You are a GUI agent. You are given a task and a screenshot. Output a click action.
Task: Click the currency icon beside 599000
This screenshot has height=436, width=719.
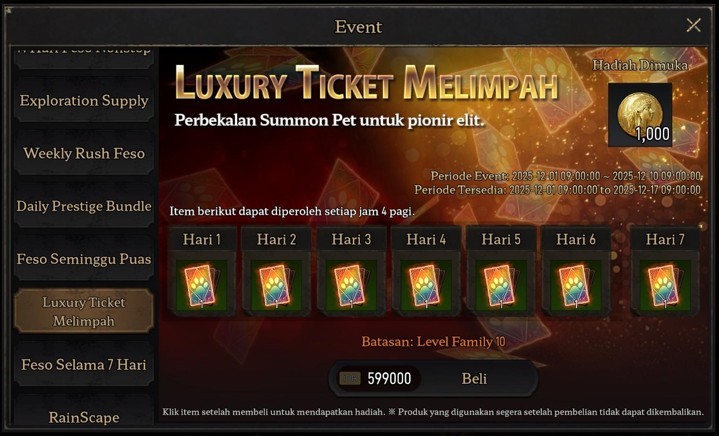349,379
